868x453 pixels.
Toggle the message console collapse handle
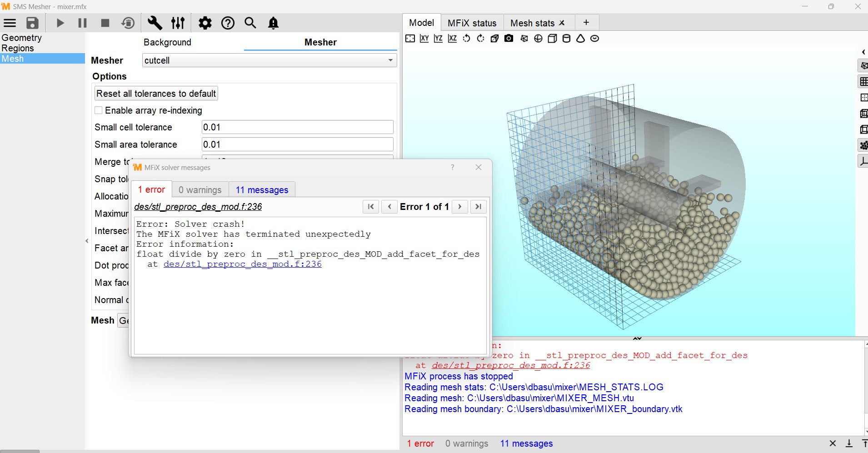click(x=637, y=339)
